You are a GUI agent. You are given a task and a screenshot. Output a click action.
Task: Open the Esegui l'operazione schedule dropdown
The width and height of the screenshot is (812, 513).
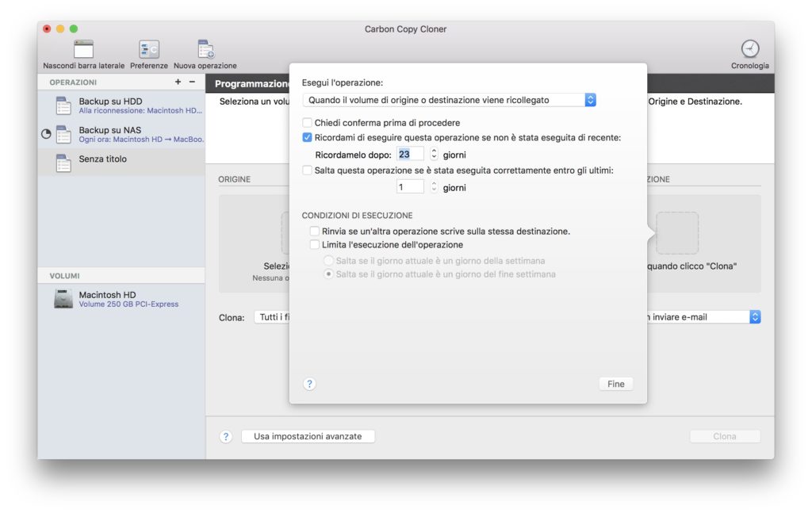[x=449, y=100]
